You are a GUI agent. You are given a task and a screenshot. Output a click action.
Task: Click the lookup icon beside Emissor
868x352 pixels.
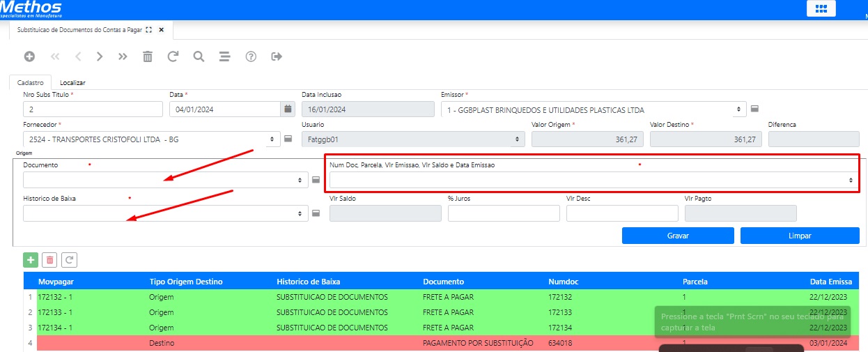pyautogui.click(x=754, y=109)
